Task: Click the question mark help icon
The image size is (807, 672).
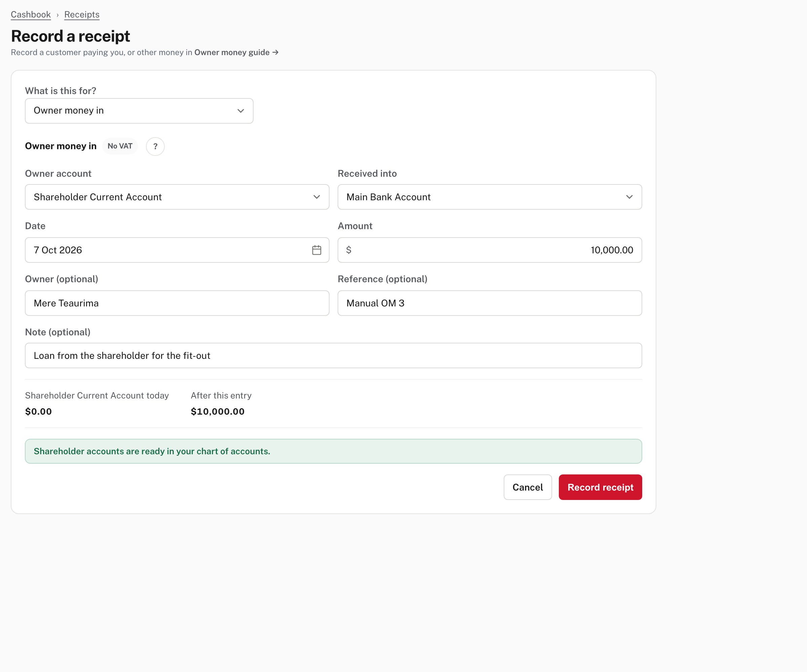Action: click(x=155, y=146)
